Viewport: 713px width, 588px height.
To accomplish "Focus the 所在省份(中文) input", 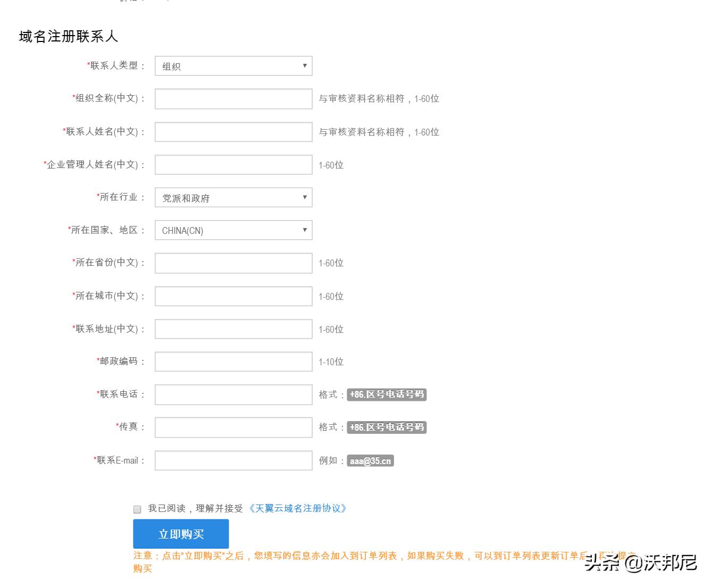I will point(233,263).
